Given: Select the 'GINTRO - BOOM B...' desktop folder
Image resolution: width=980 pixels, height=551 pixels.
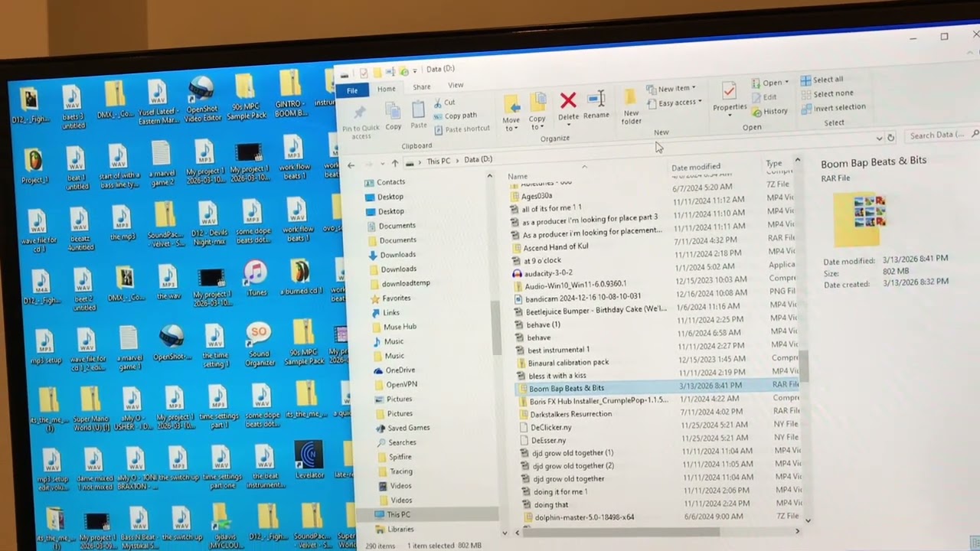Looking at the screenshot, I should 290,93.
